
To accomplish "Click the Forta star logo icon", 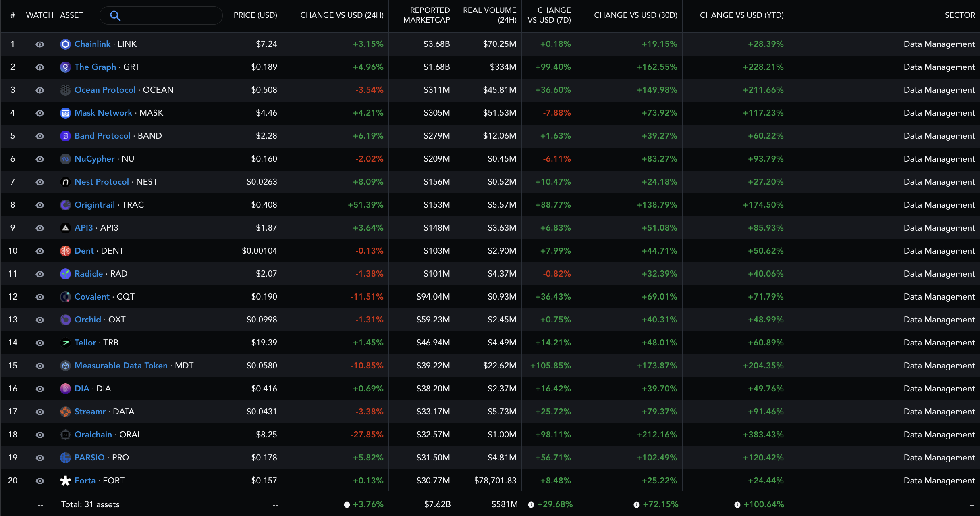I will point(65,481).
